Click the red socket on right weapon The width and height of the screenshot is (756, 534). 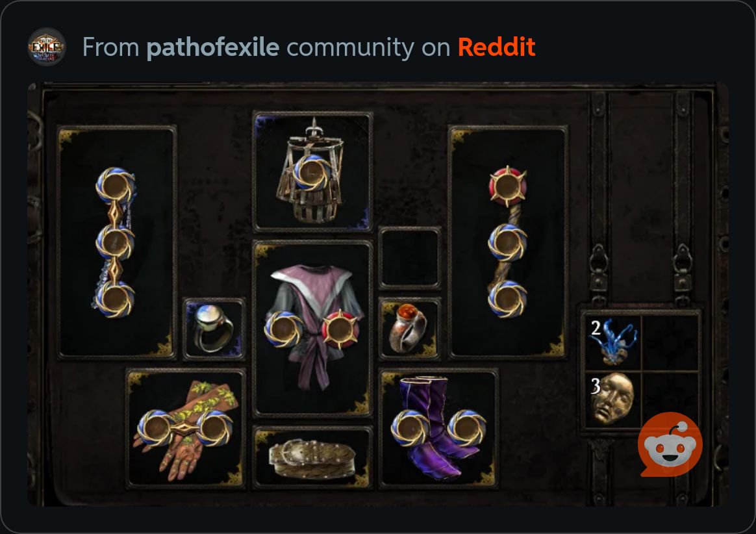pyautogui.click(x=507, y=186)
